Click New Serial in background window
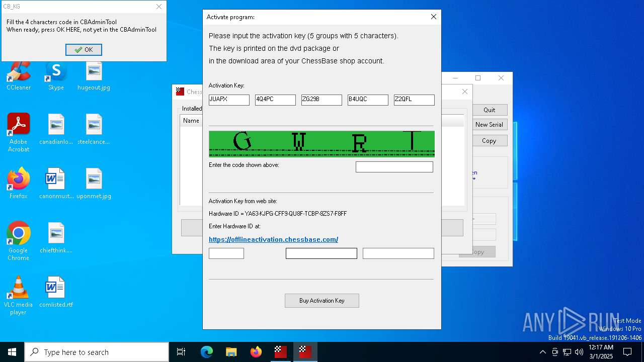The image size is (644, 362). 490,125
